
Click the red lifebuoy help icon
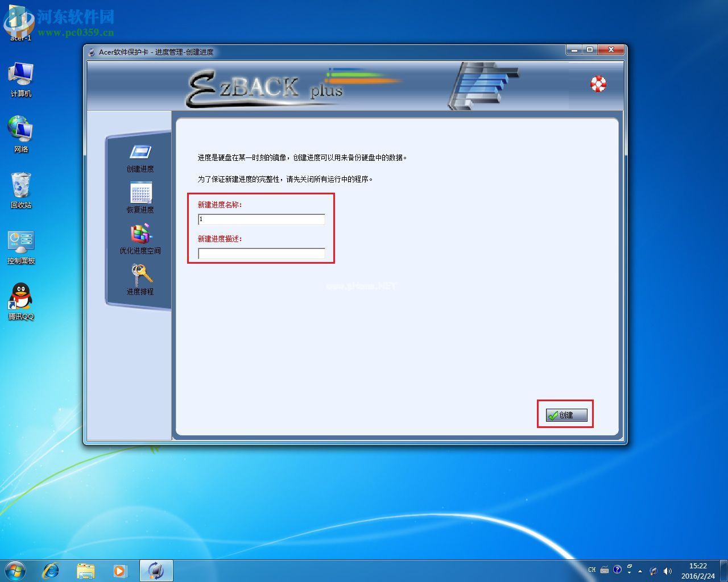[x=598, y=84]
